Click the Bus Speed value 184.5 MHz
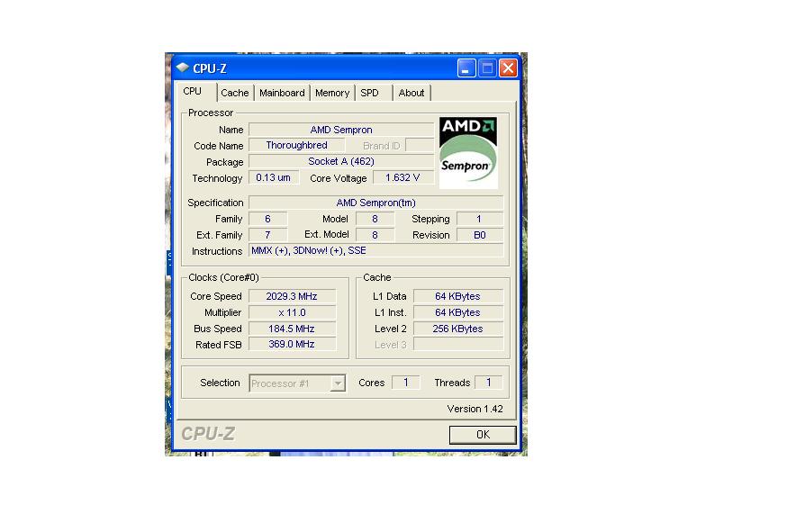The width and height of the screenshot is (805, 532). point(292,329)
